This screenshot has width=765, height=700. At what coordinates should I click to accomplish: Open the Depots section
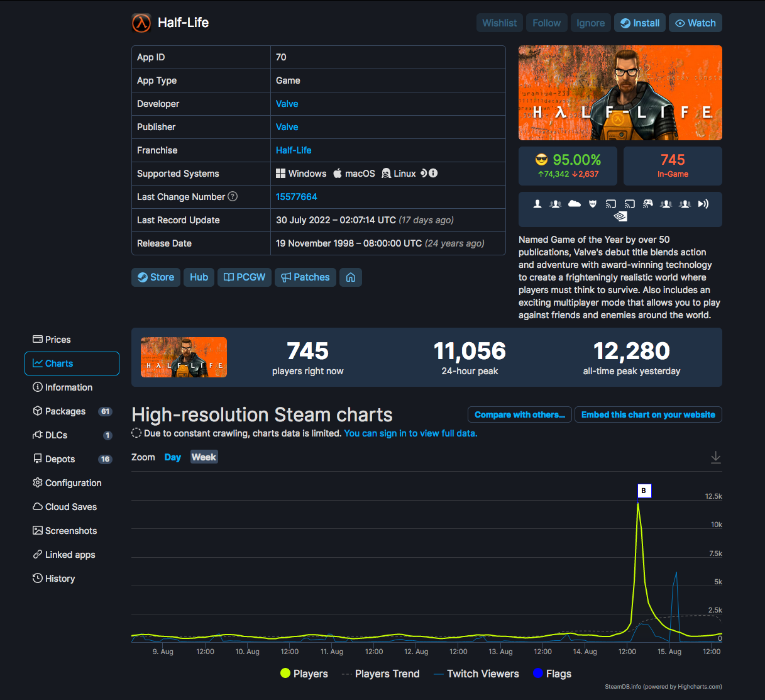[72, 459]
